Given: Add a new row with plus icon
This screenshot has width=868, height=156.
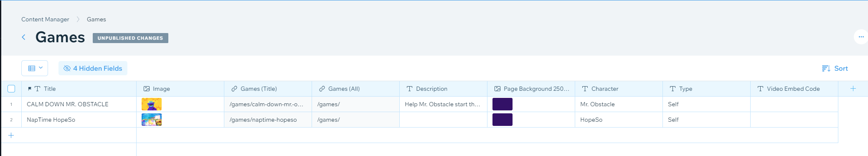Looking at the screenshot, I should [x=11, y=135].
